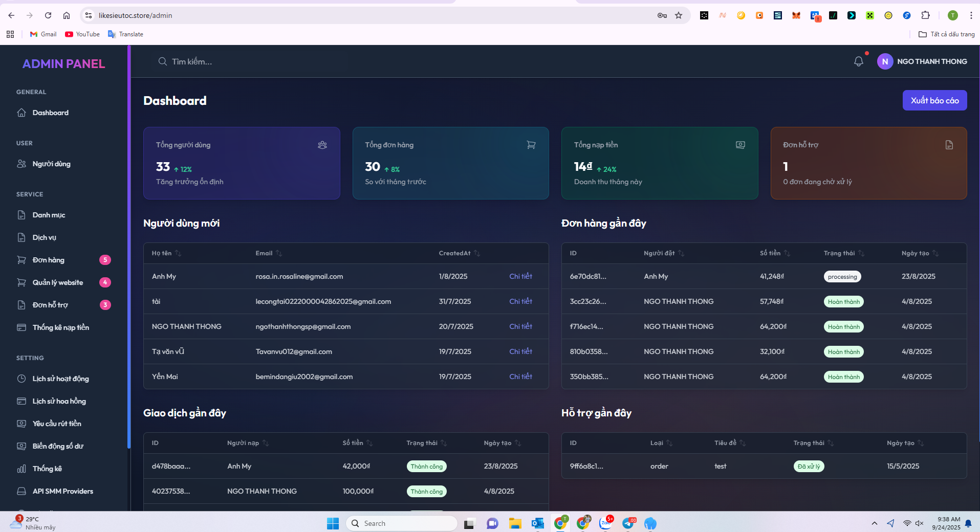
Task: Click the user avatar N icon
Action: click(885, 61)
